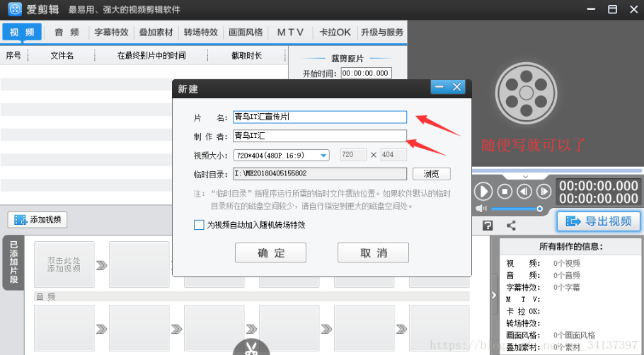Click the 爱剪辑 app logo icon
The image size is (644, 355).
point(15,9)
